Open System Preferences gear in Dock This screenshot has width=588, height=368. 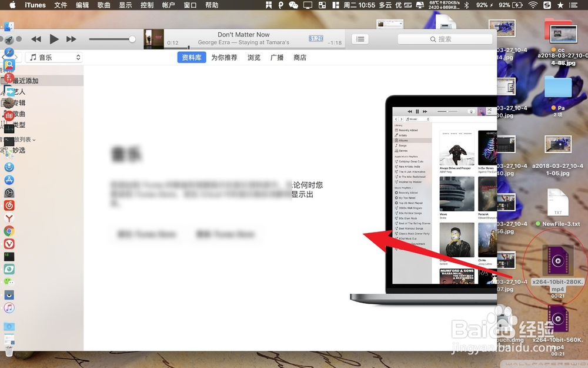(x=9, y=193)
